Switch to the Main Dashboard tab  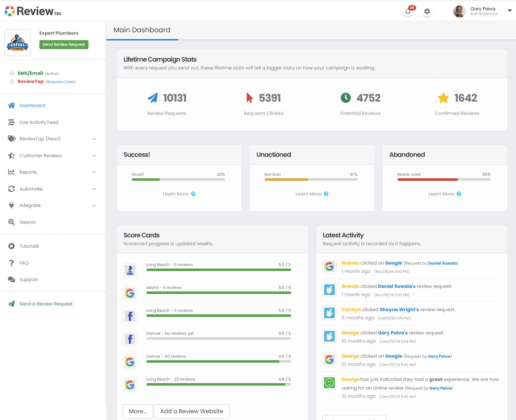(x=142, y=30)
